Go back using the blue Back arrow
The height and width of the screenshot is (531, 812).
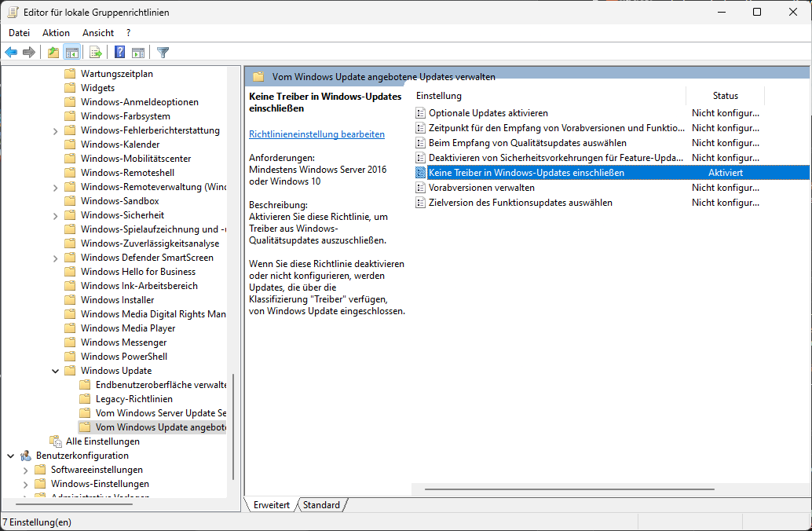coord(11,53)
